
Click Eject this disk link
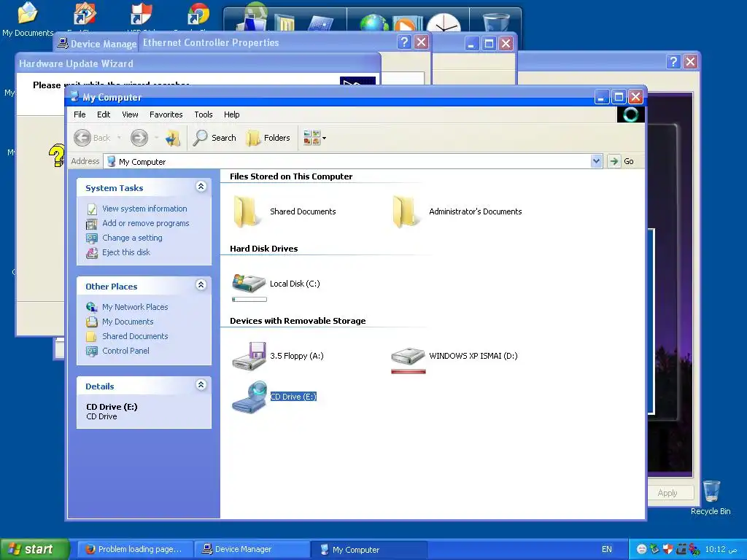point(125,252)
